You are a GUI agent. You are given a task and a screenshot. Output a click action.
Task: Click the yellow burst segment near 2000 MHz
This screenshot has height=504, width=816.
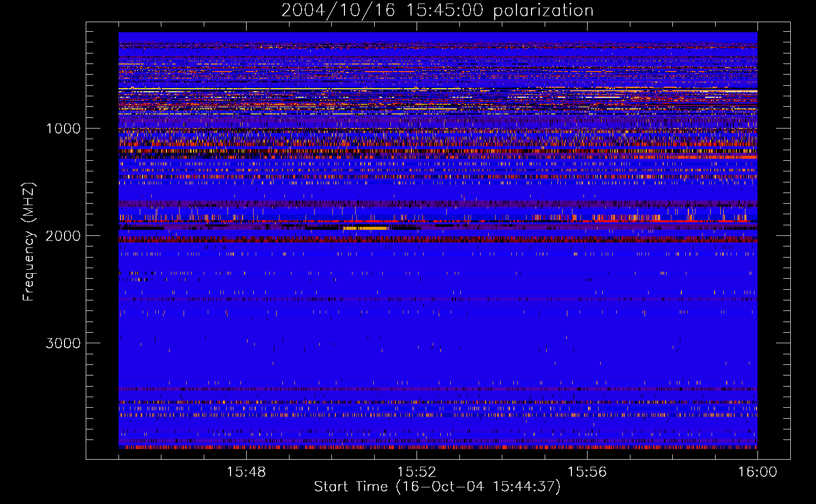365,228
